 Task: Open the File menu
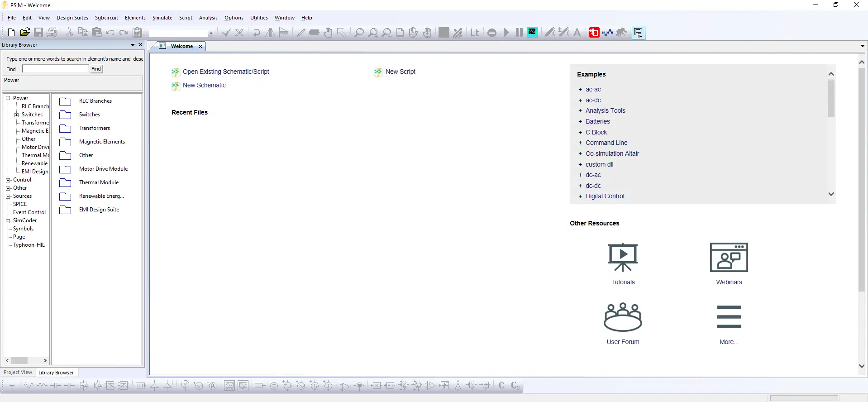(12, 18)
